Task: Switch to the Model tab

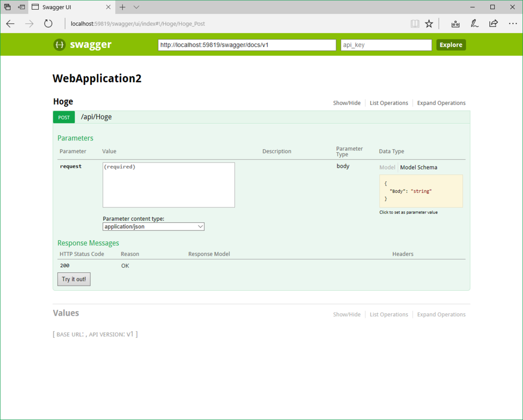Action: (387, 168)
